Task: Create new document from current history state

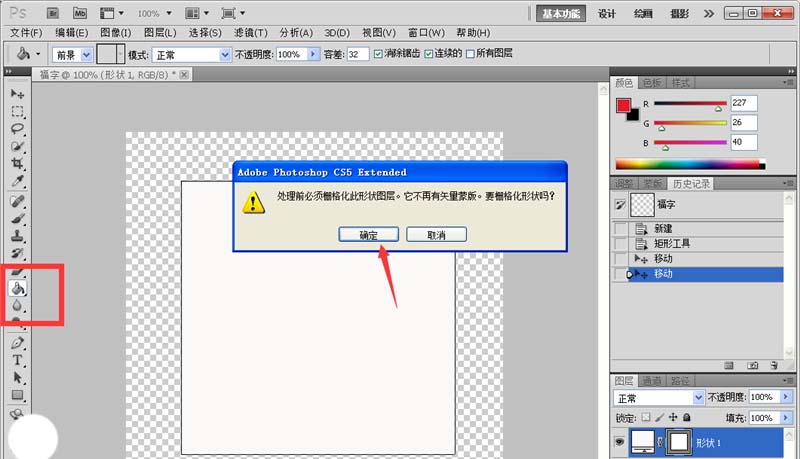Action: coord(729,365)
